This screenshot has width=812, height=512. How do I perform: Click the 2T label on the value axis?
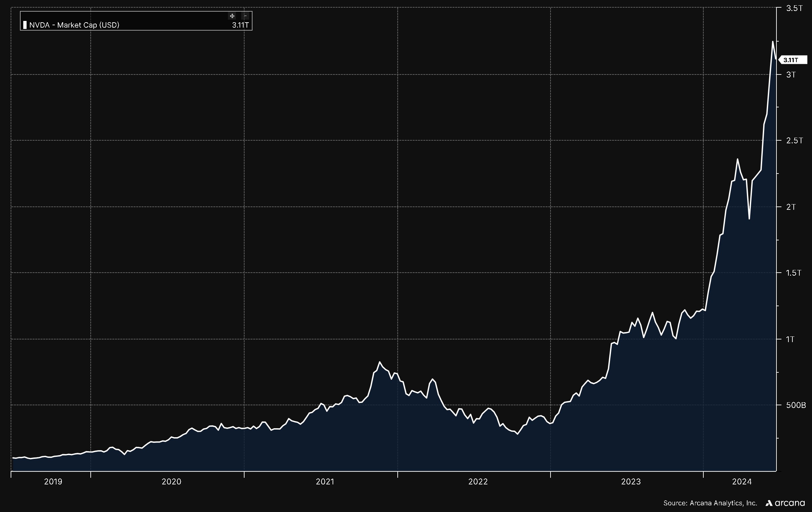(x=791, y=207)
